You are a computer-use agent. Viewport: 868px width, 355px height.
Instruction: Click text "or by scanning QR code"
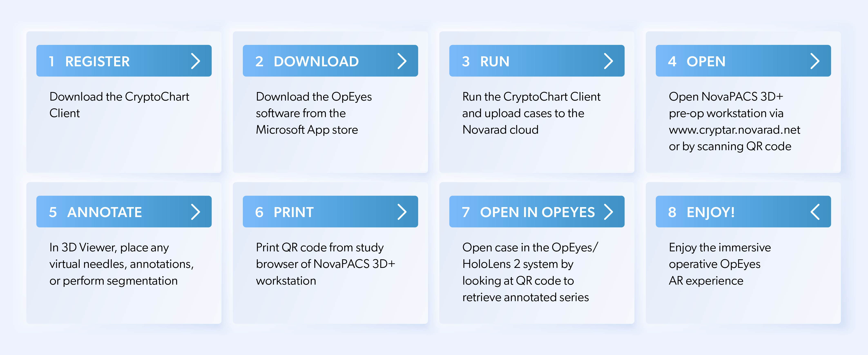[x=730, y=146]
